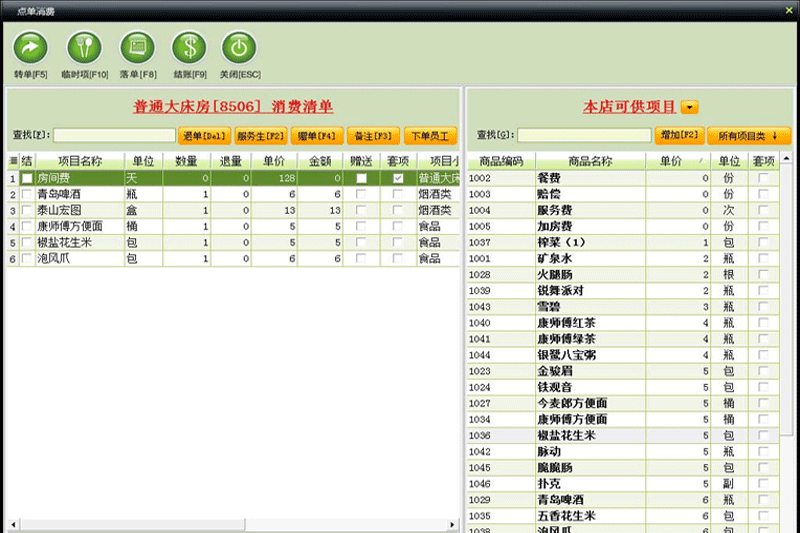The height and width of the screenshot is (533, 800).
Task: Close the 点单消费 window with the X
Action: 789,10
